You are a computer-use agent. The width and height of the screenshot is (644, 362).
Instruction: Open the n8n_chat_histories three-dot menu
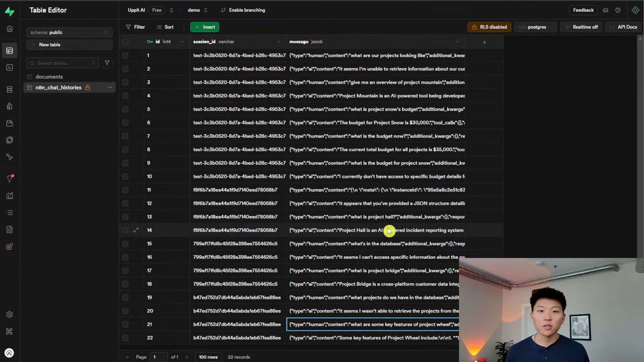[110, 88]
